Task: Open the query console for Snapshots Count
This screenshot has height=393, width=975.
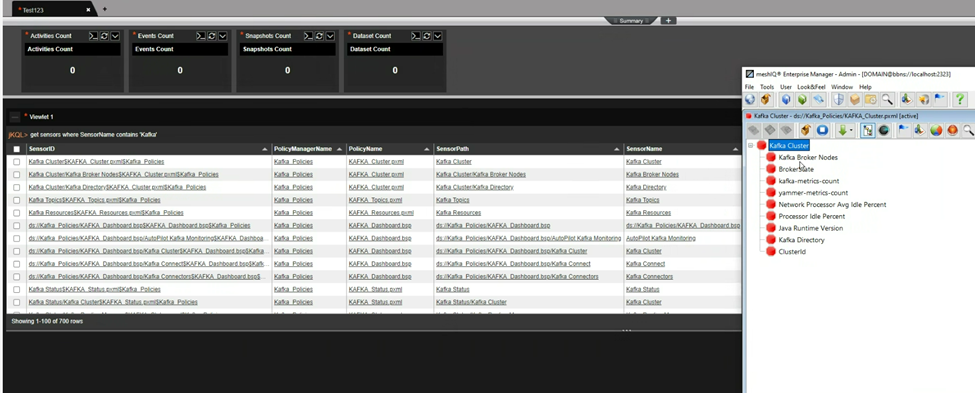Action: coord(308,36)
